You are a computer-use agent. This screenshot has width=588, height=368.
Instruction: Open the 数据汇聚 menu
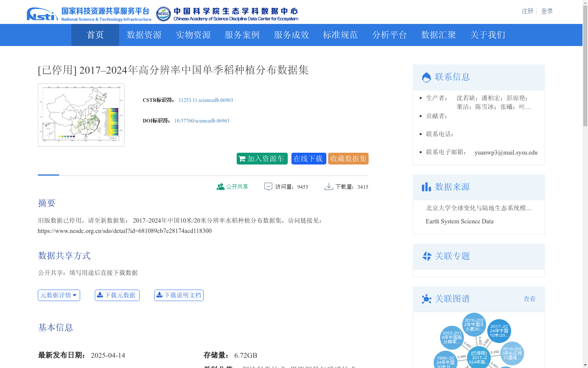(438, 35)
